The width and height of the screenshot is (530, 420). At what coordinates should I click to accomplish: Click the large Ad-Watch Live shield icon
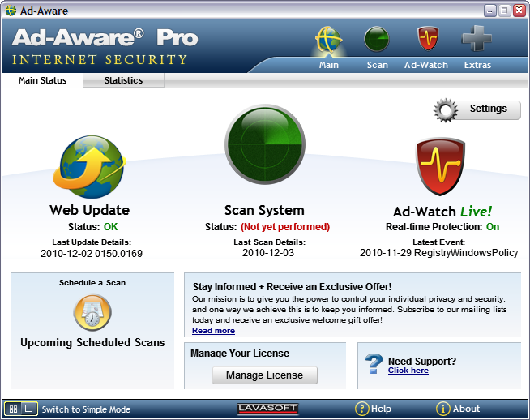pos(440,167)
